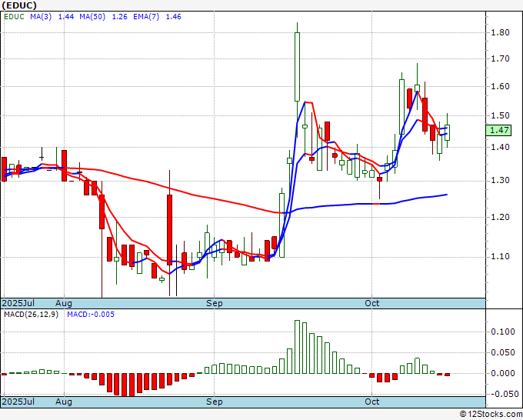Viewport: 523px width, 420px height.
Task: Click the 1.50 price axis label
Action: (x=501, y=115)
